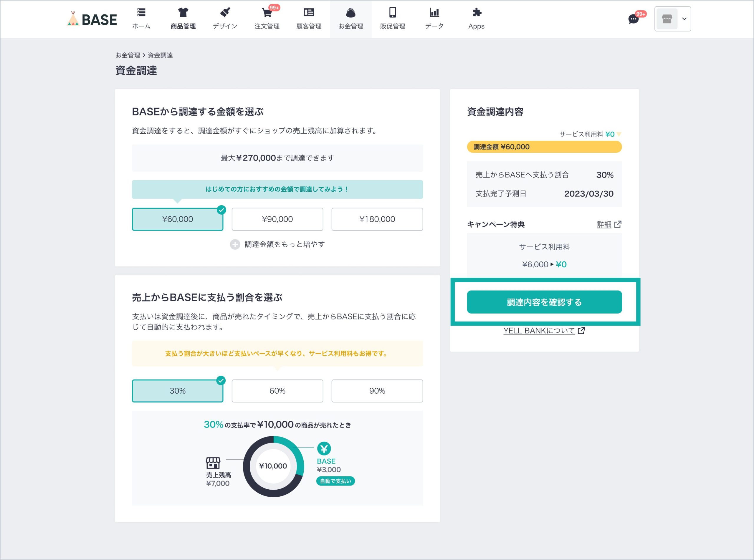Viewport: 754px width, 560px height.
Task: Click the plus icon to increase amount
Action: click(x=235, y=244)
